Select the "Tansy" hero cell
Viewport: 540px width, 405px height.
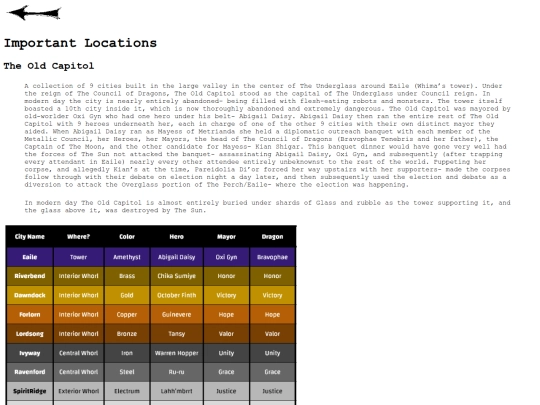point(177,334)
